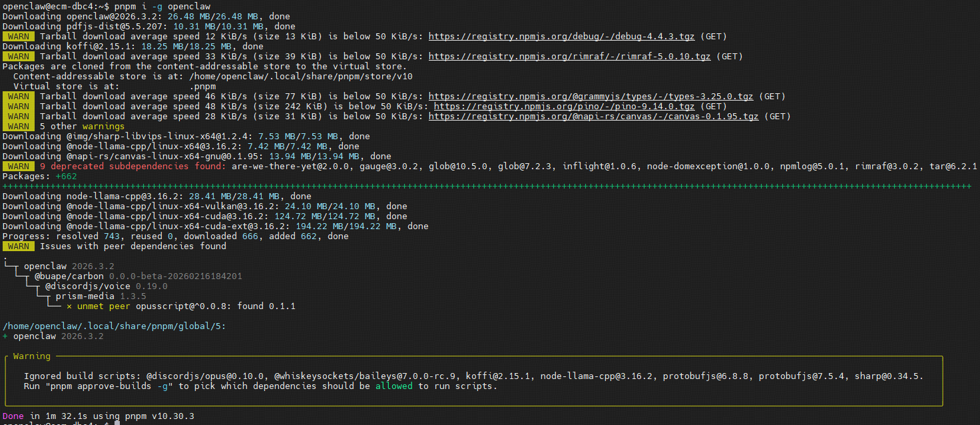This screenshot has width=980, height=425.
Task: Click WARN badge beside '5 other warnings'
Action: (18, 127)
